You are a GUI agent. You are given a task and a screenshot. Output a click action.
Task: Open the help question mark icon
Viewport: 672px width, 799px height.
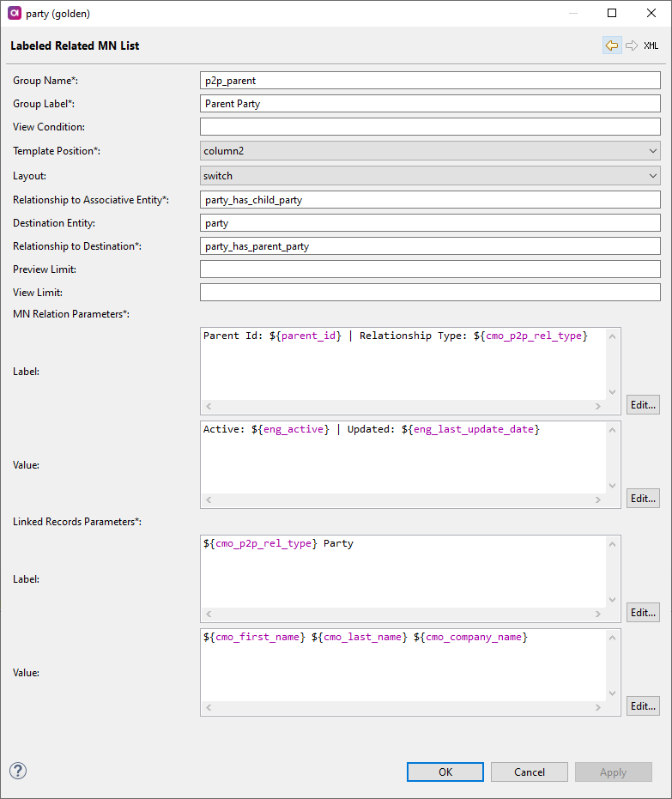pyautogui.click(x=17, y=771)
